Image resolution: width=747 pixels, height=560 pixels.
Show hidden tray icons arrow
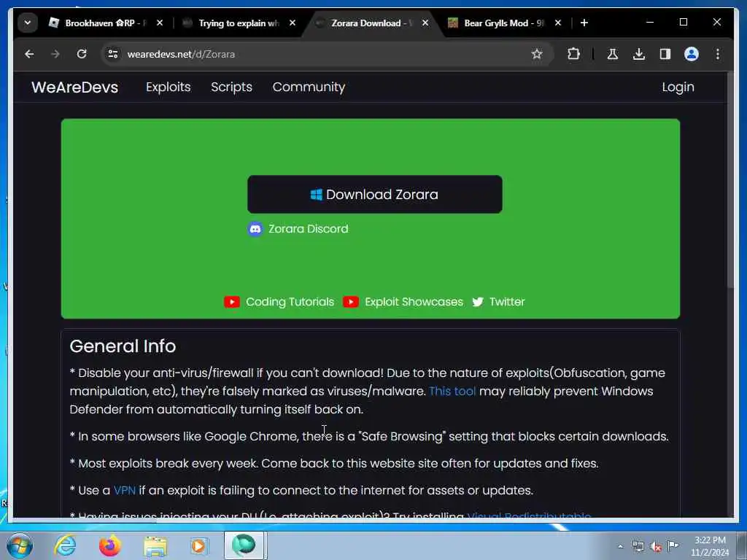(620, 546)
